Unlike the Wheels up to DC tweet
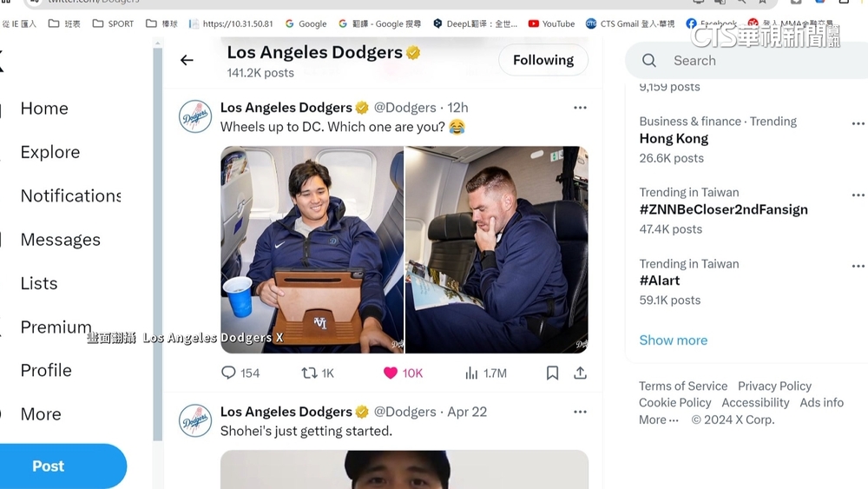The image size is (868, 489). click(x=391, y=373)
